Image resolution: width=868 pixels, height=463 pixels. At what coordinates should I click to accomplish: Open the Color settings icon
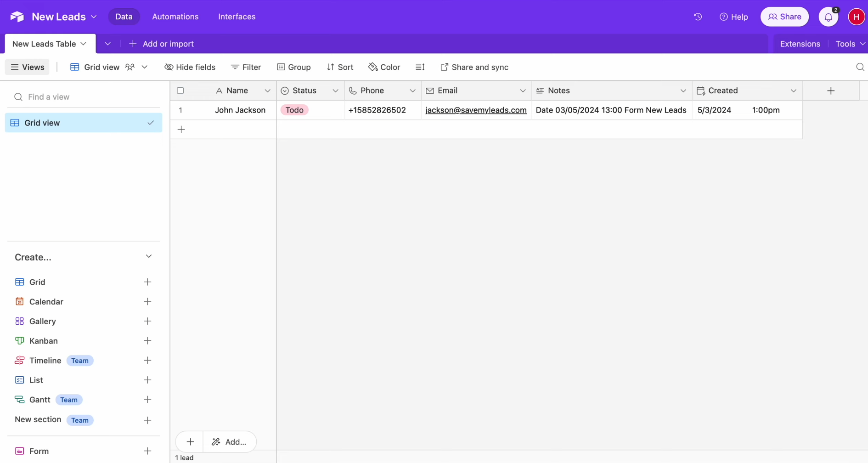pos(373,67)
